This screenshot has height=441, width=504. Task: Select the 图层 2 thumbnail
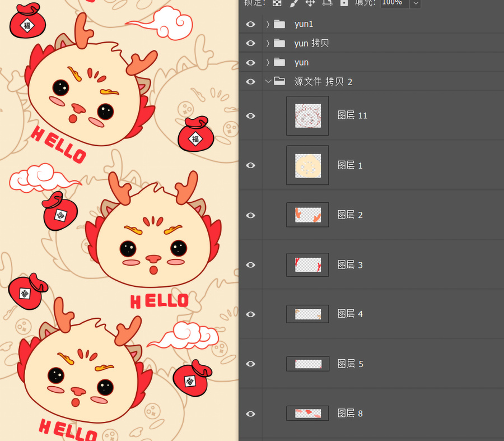[x=307, y=215]
